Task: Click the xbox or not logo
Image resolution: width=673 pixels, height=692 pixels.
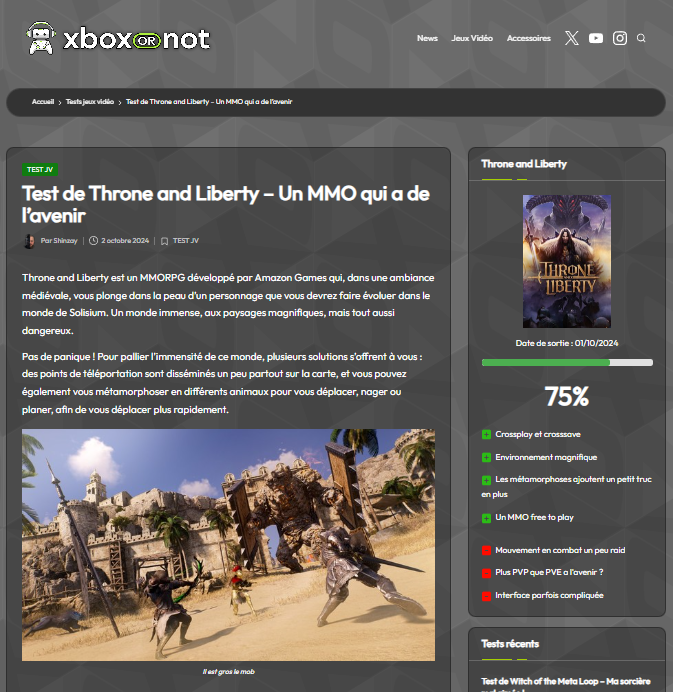Action: click(x=118, y=38)
